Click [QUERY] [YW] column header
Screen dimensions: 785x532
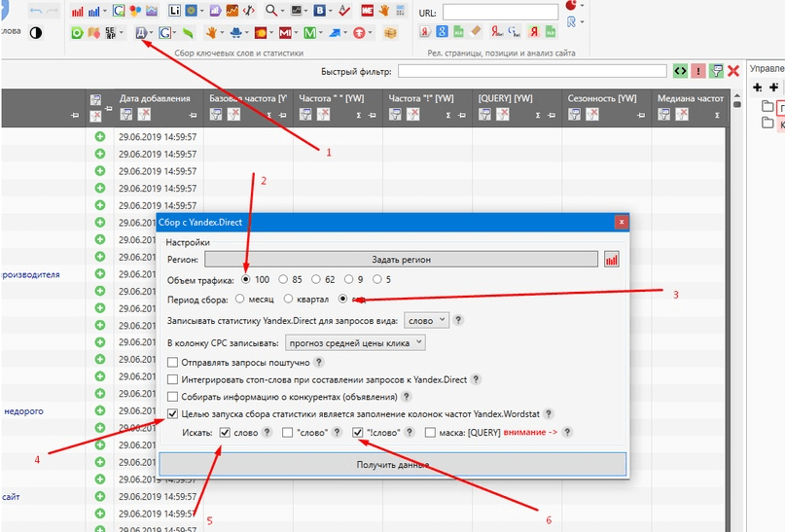(505, 98)
